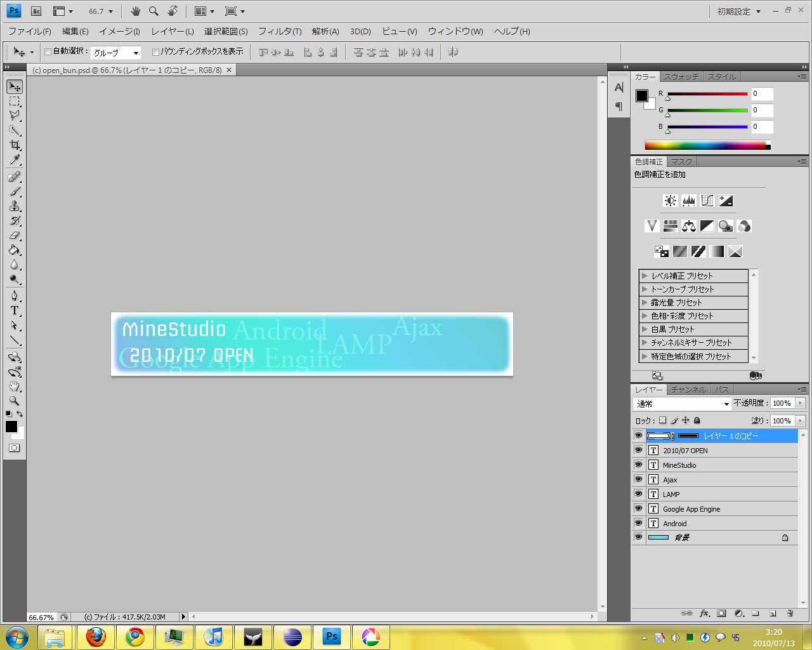Select the Zoom tool in toolbox
This screenshot has width=812, height=650.
pos(15,401)
